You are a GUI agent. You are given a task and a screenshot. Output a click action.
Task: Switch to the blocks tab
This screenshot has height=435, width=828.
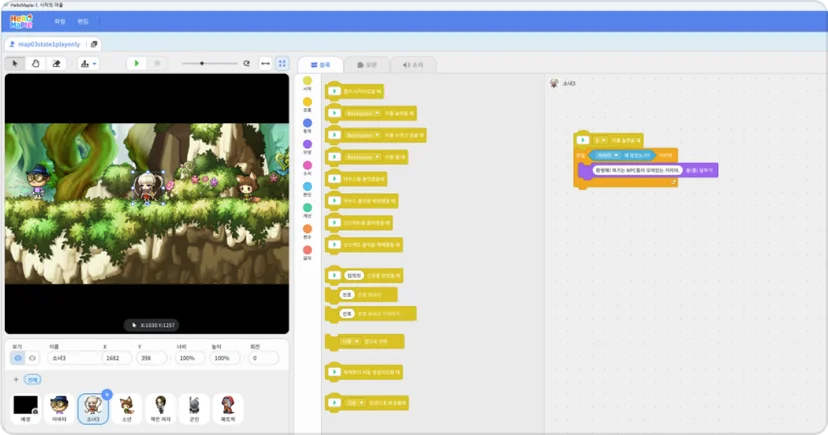(x=321, y=65)
